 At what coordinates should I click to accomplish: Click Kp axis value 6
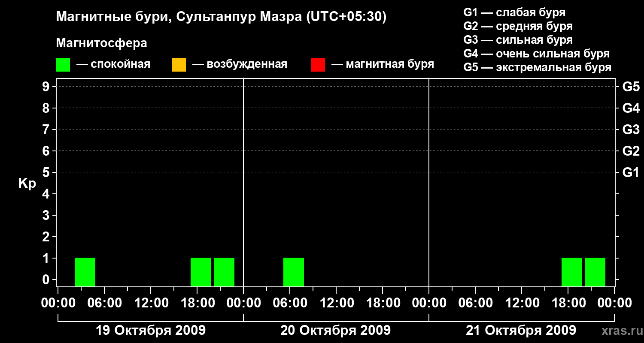point(47,151)
